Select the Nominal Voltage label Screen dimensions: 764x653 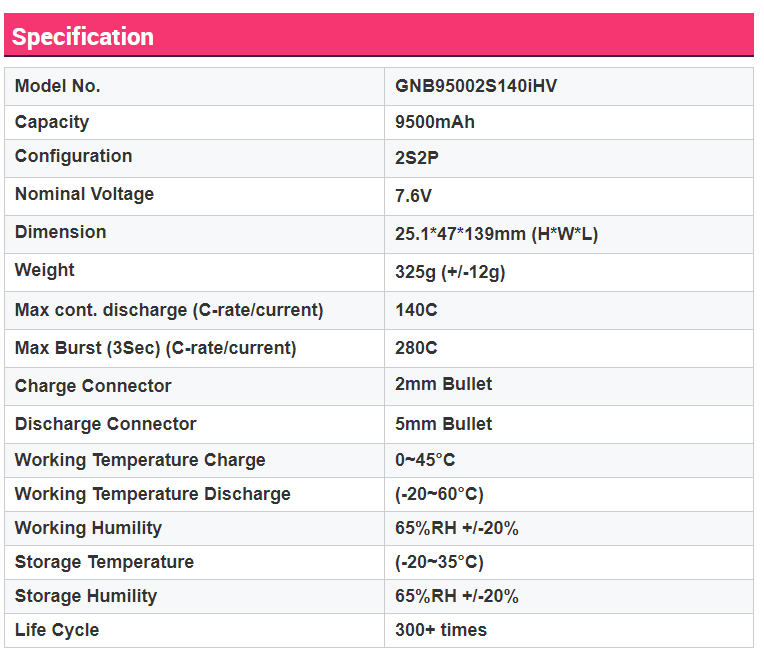pyautogui.click(x=84, y=194)
